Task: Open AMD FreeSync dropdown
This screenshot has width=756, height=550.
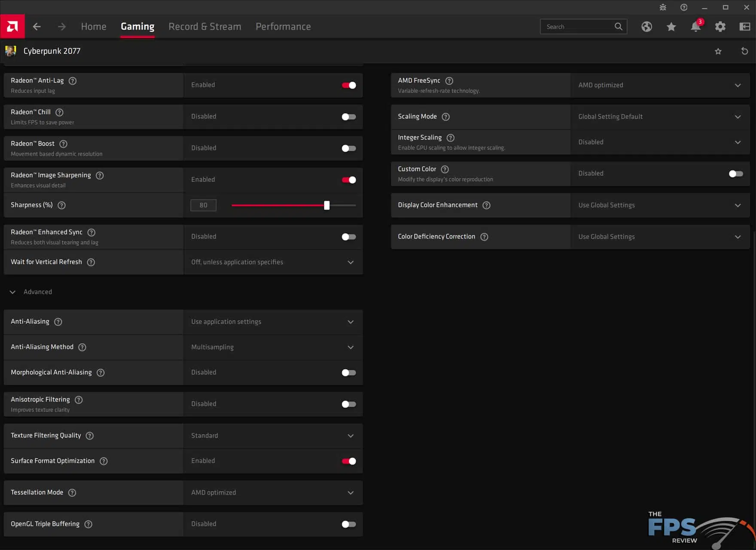Action: [660, 85]
